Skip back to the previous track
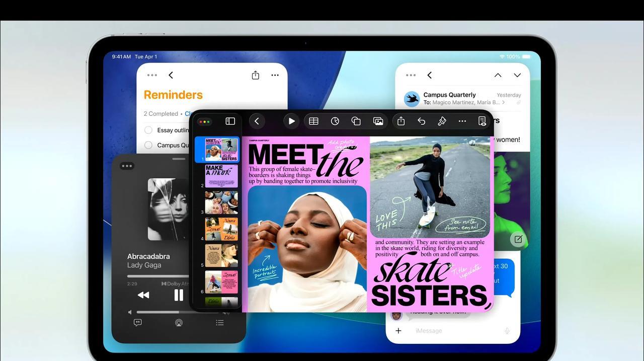 pos(143,295)
